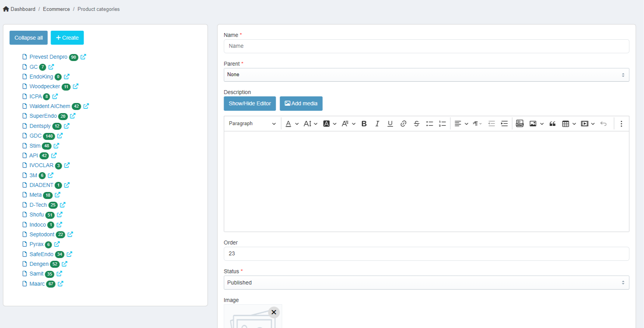Insert HTML embed block
Screen dimensions: 644x328
(x=520, y=124)
